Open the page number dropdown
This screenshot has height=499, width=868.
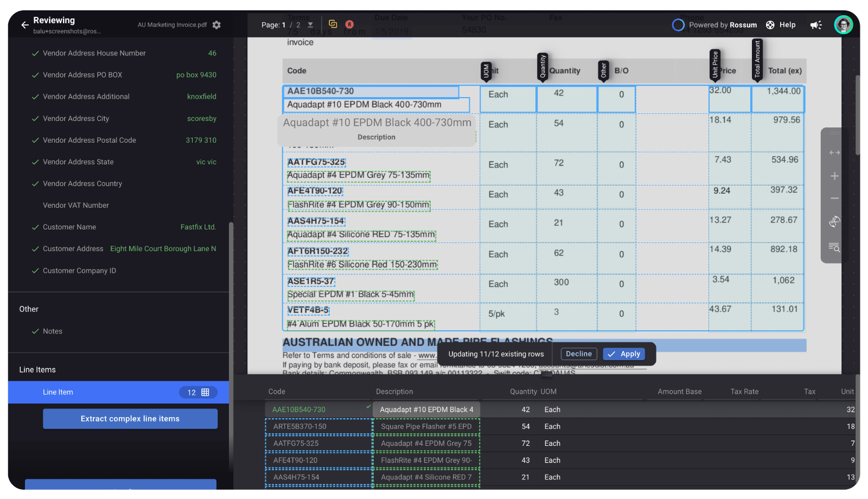point(310,24)
